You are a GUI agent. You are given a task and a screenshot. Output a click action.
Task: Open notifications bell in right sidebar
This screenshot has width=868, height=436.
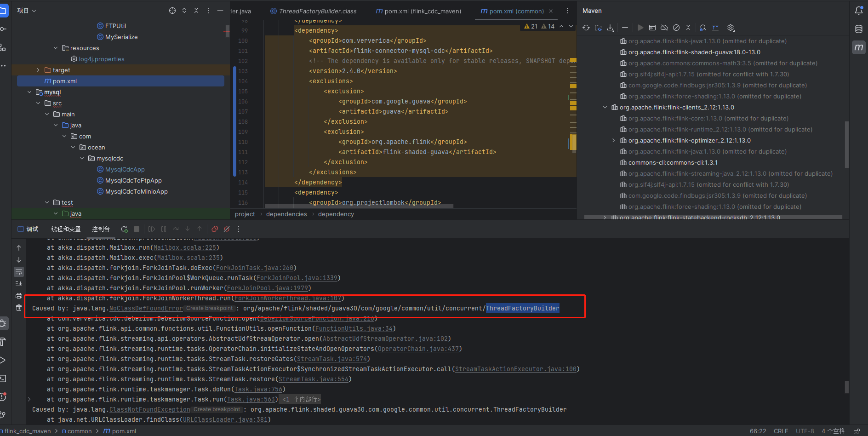[859, 11]
